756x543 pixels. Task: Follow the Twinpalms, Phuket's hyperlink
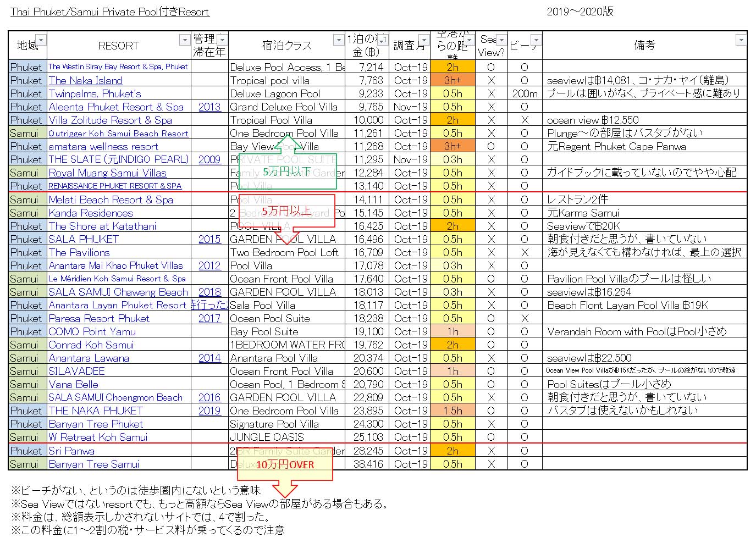[95, 93]
